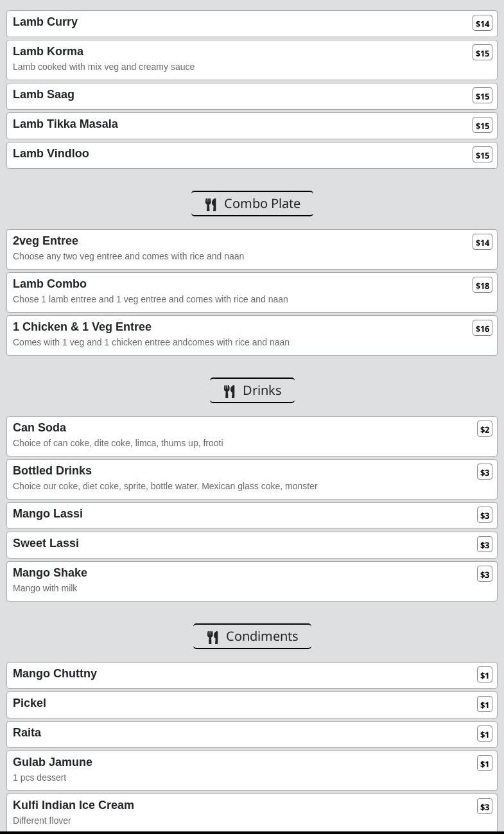The image size is (504, 834).
Task: Click the Raita $1 price badge
Action: coord(485,734)
